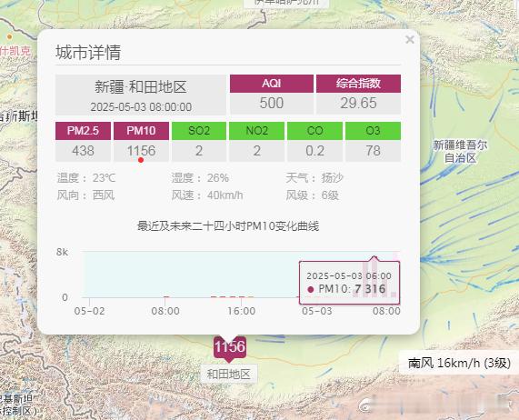Select the PM2.5 pollutant tile
The image size is (519, 420).
(83, 131)
